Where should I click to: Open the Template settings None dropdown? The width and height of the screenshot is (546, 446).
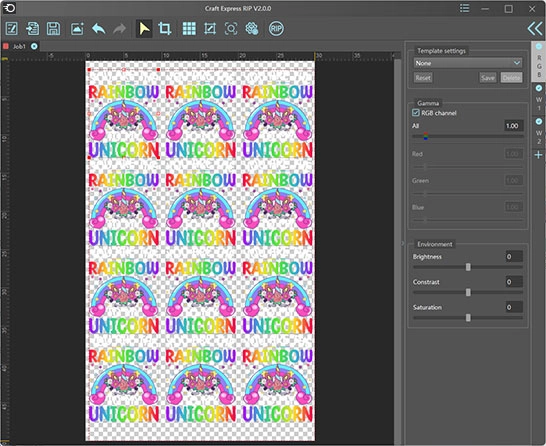pos(468,63)
